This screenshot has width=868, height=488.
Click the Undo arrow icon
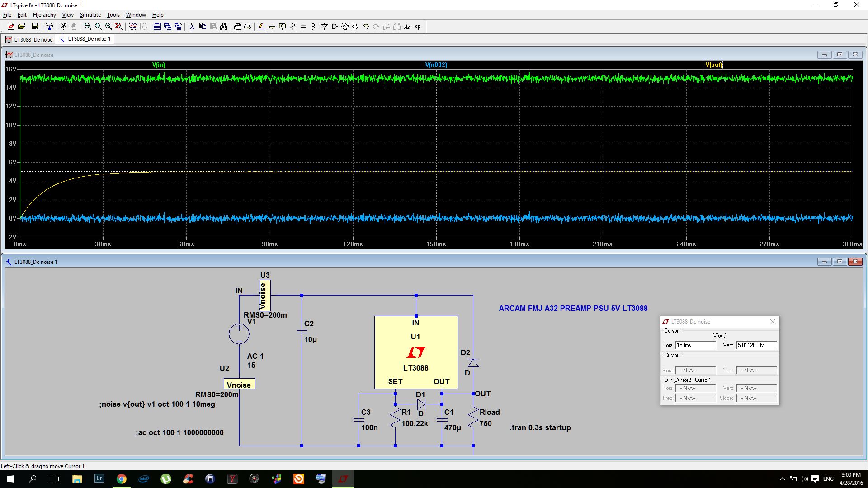coord(366,27)
